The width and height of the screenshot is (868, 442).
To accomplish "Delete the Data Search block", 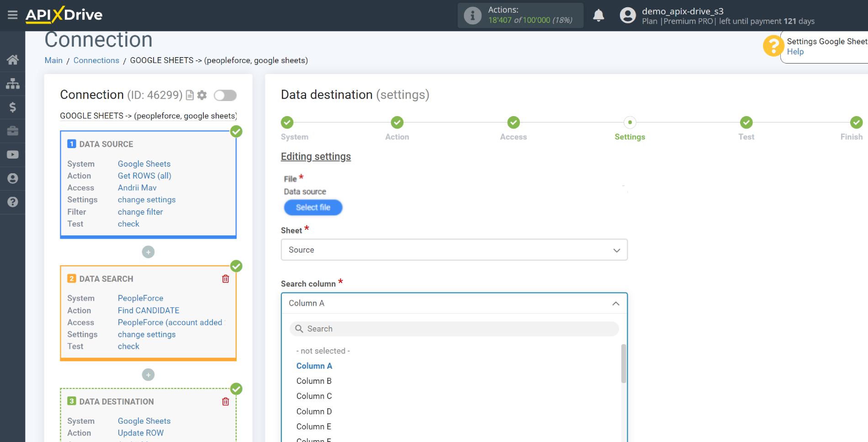I will (226, 279).
